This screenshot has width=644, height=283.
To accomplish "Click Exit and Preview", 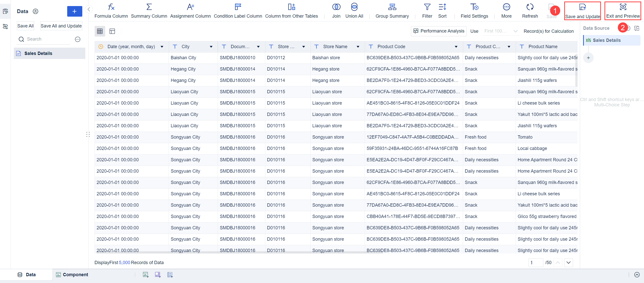I will tap(623, 11).
